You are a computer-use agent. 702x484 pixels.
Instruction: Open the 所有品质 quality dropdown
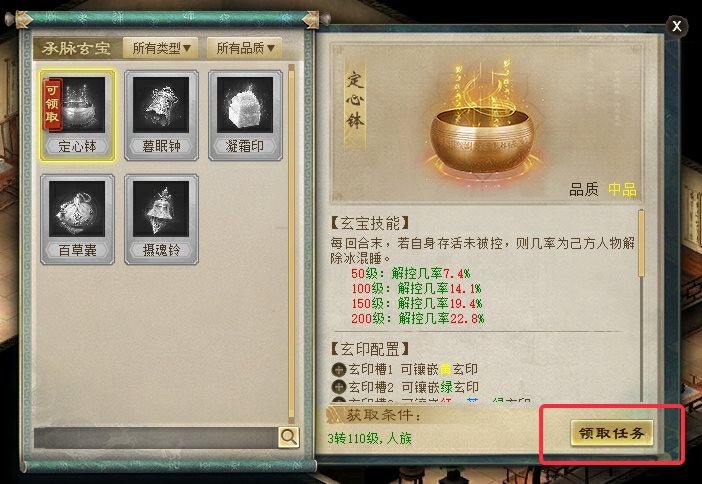(245, 48)
